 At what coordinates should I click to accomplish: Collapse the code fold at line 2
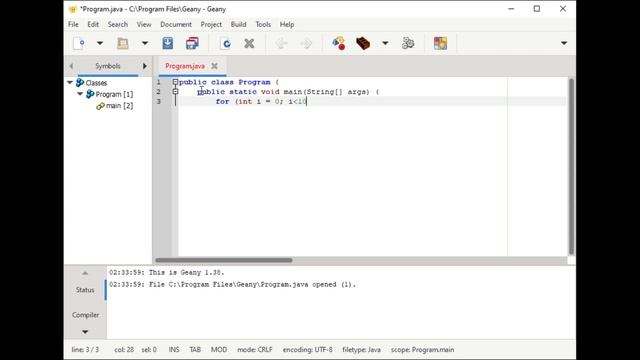[175, 92]
